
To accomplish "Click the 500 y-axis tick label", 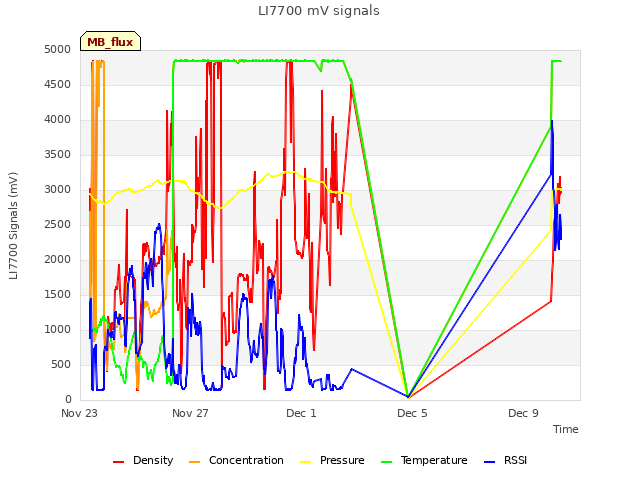I will click(x=61, y=364).
